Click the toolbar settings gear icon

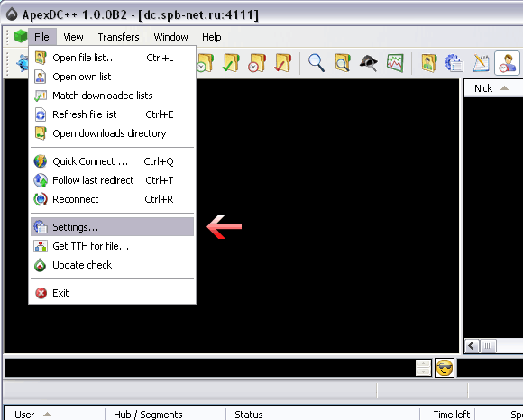pos(454,63)
